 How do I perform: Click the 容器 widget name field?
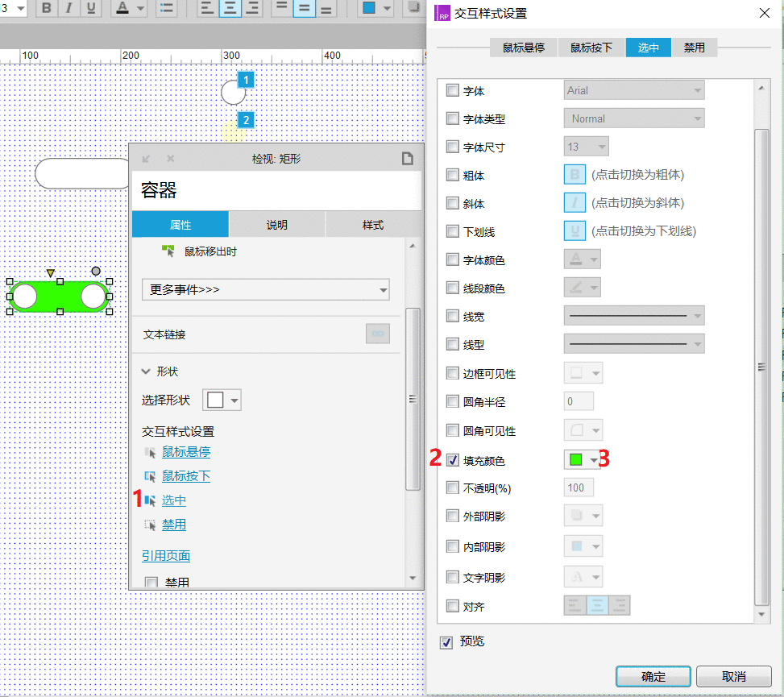(276, 190)
